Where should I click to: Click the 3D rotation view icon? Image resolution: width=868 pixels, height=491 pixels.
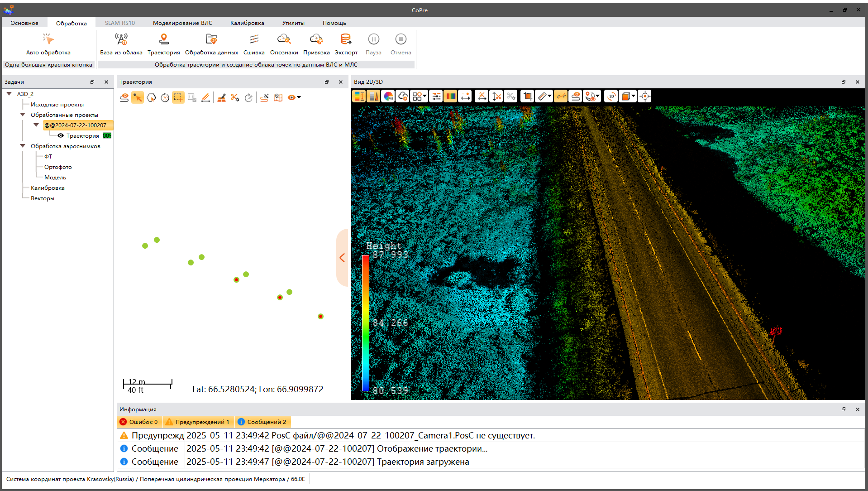coord(611,96)
